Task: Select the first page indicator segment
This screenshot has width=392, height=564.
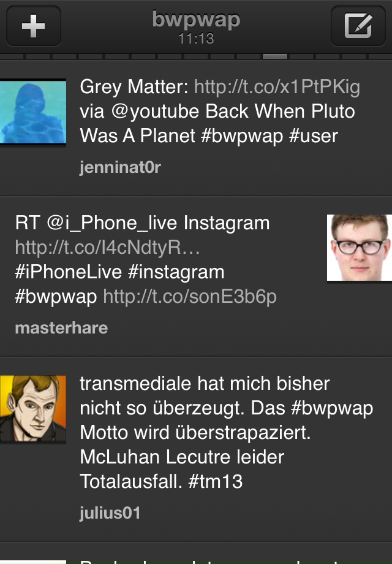Action: coord(12,56)
